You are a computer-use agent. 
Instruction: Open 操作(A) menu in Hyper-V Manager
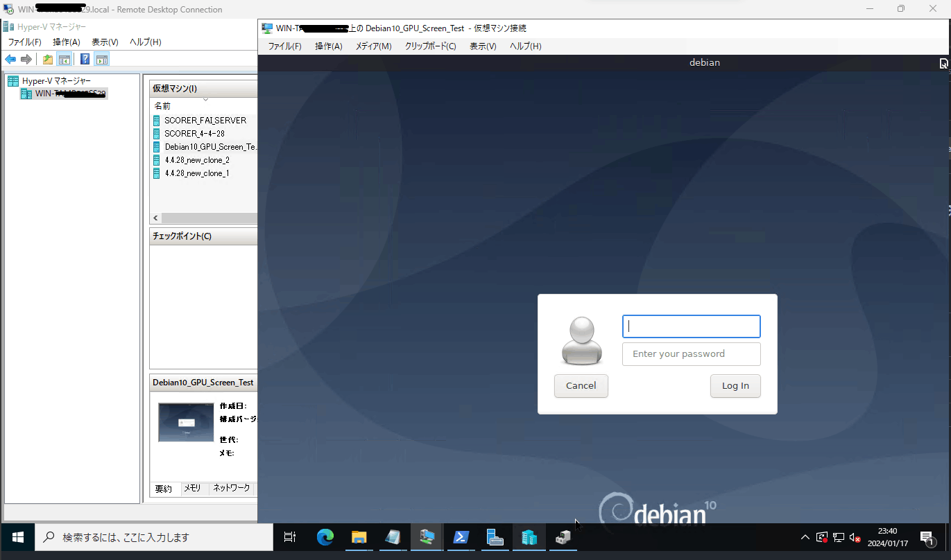pyautogui.click(x=67, y=42)
